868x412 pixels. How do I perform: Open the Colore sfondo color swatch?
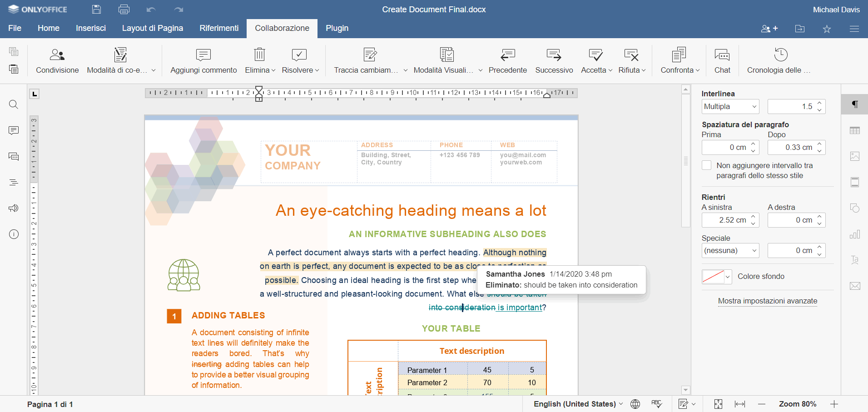coord(717,277)
